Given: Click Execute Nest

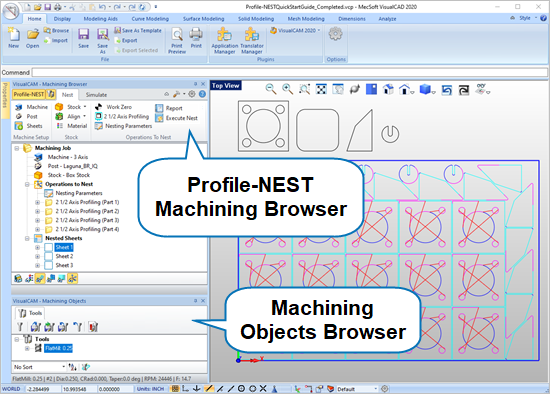Looking at the screenshot, I should click(177, 118).
